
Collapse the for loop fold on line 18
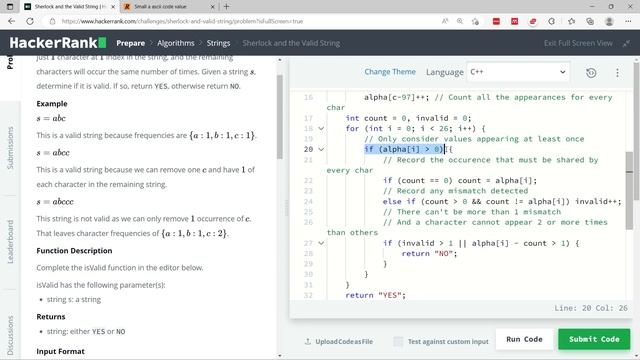321,129
